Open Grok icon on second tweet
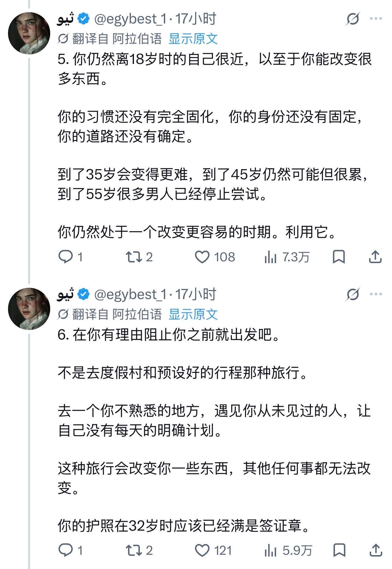The height and width of the screenshot is (569, 392). (353, 294)
